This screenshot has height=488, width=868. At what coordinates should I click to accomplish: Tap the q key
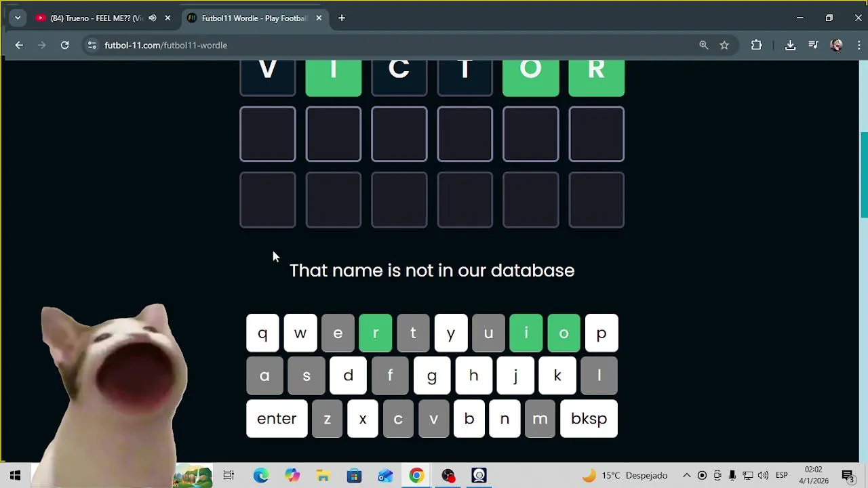pos(262,333)
